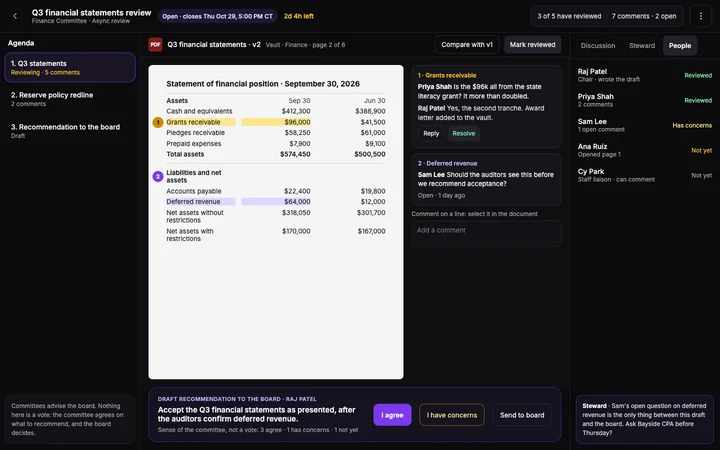720x450 pixels.
Task: Click the Jun 30 column header
Action: pyautogui.click(x=374, y=101)
